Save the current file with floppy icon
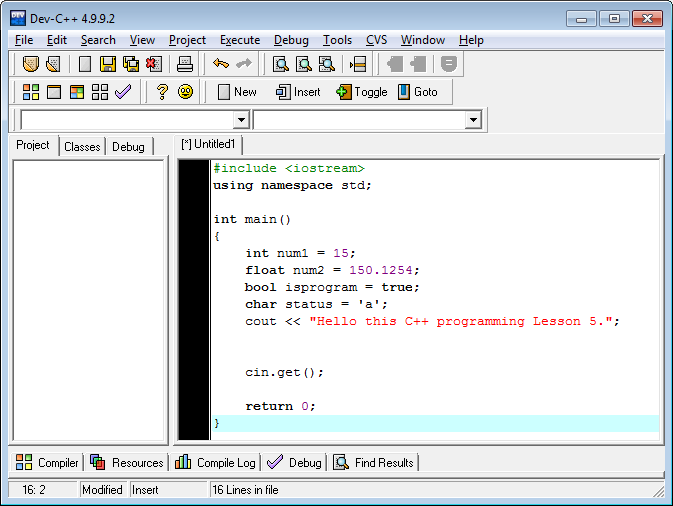The image size is (673, 506). pos(108,64)
